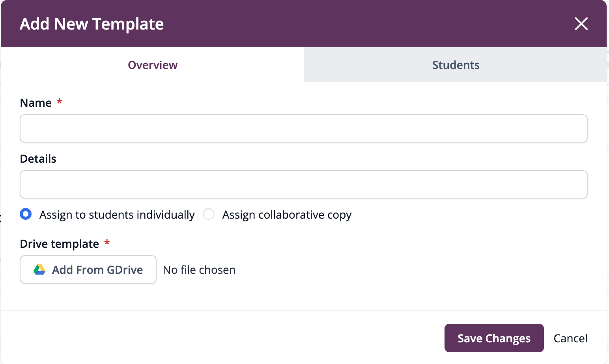Click the asterisk next to Drive template

click(x=107, y=243)
